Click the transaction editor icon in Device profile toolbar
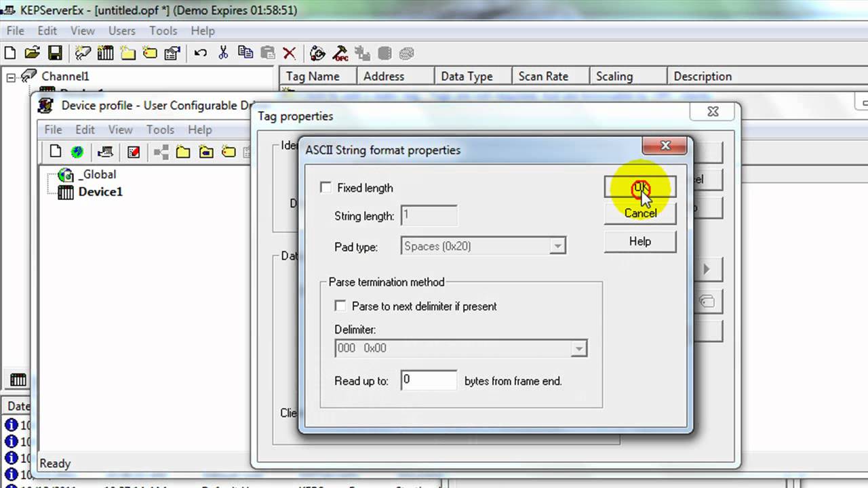The height and width of the screenshot is (488, 868). [x=105, y=152]
